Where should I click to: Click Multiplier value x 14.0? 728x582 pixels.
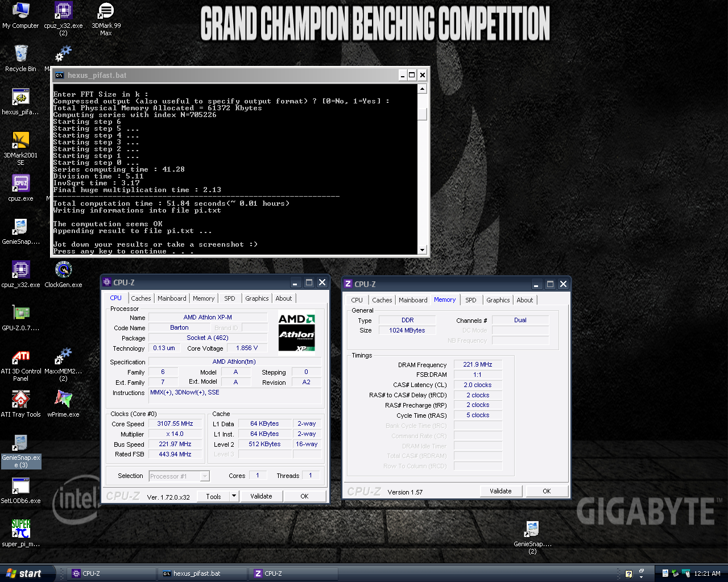pyautogui.click(x=175, y=434)
